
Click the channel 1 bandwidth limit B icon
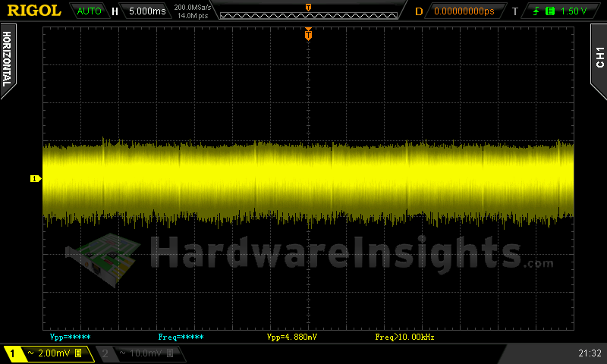78,353
